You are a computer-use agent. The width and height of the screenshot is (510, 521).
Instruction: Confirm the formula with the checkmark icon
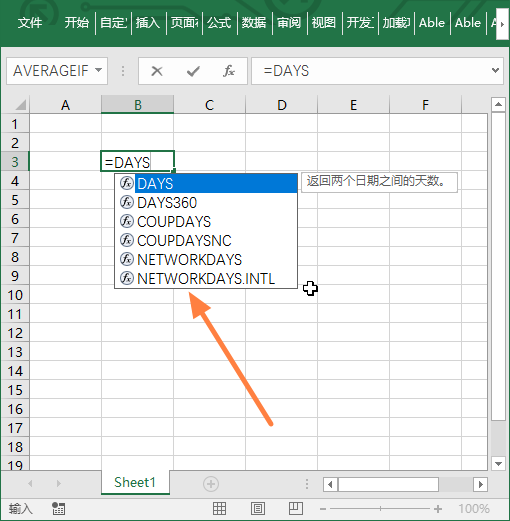[x=193, y=71]
